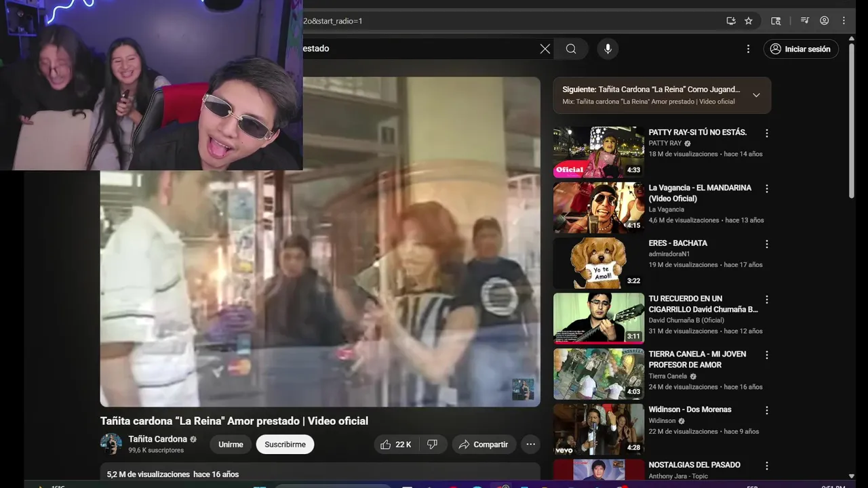The height and width of the screenshot is (488, 868).
Task: Open options menu for NOSTALGIAS DEL PASADO
Action: 767,466
